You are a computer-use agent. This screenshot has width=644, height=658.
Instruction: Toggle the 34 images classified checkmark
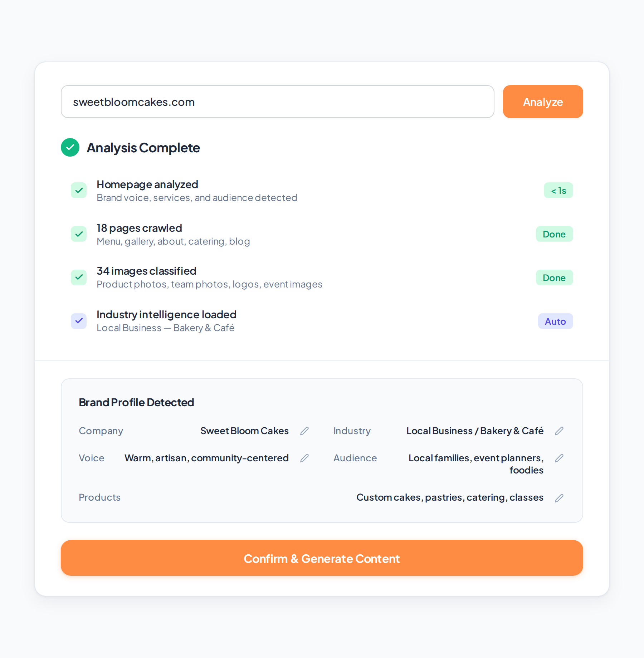click(x=79, y=278)
